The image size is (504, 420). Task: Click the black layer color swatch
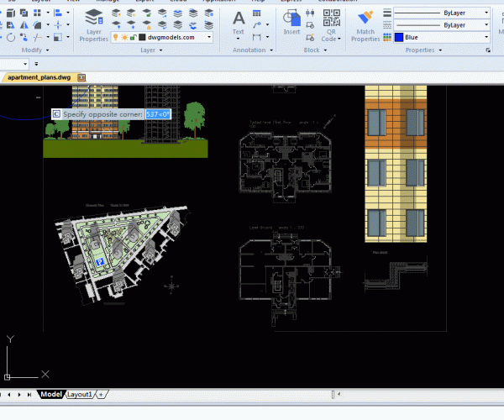[142, 37]
